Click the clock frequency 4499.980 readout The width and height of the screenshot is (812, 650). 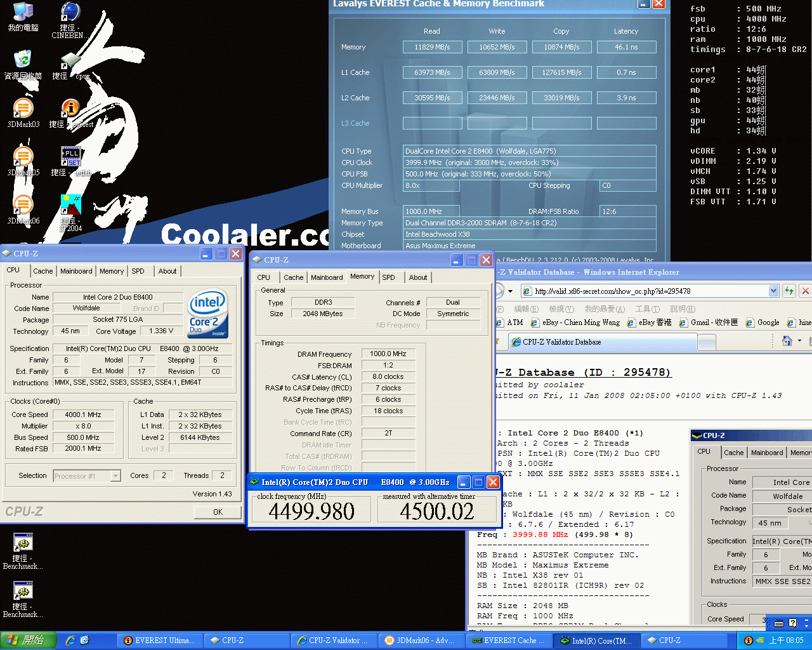[x=311, y=510]
